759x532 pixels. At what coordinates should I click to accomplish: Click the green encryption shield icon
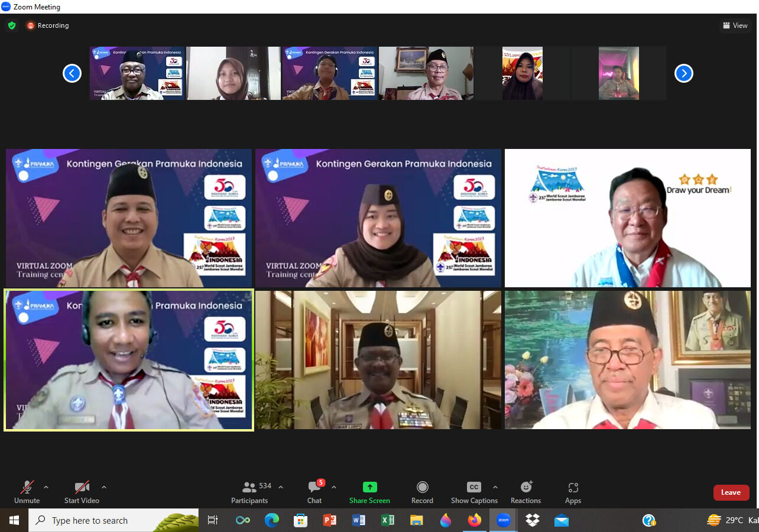[x=12, y=25]
